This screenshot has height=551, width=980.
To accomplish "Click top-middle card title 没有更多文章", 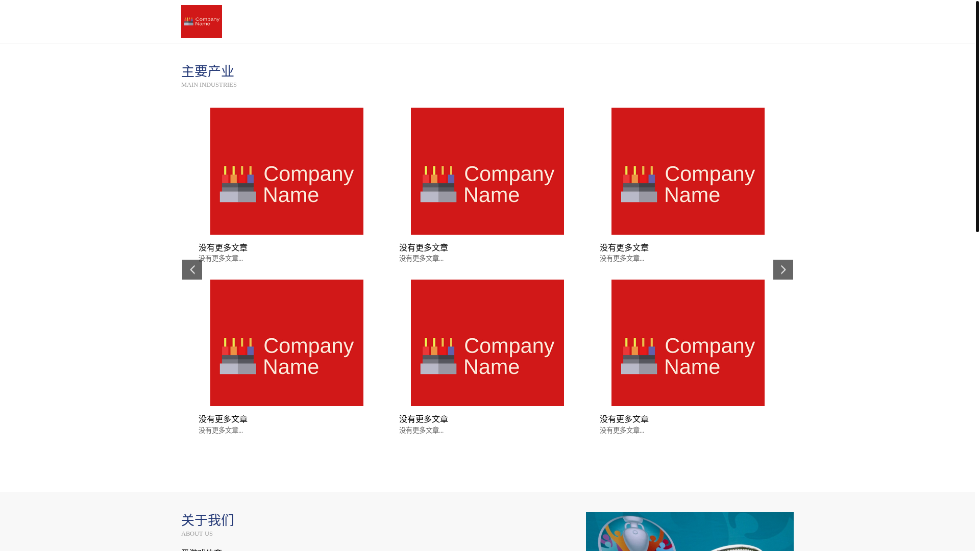I will coord(424,247).
